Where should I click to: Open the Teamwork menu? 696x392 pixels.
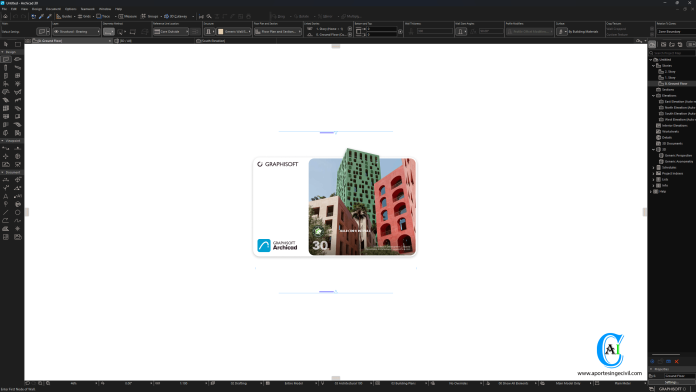[x=87, y=9]
